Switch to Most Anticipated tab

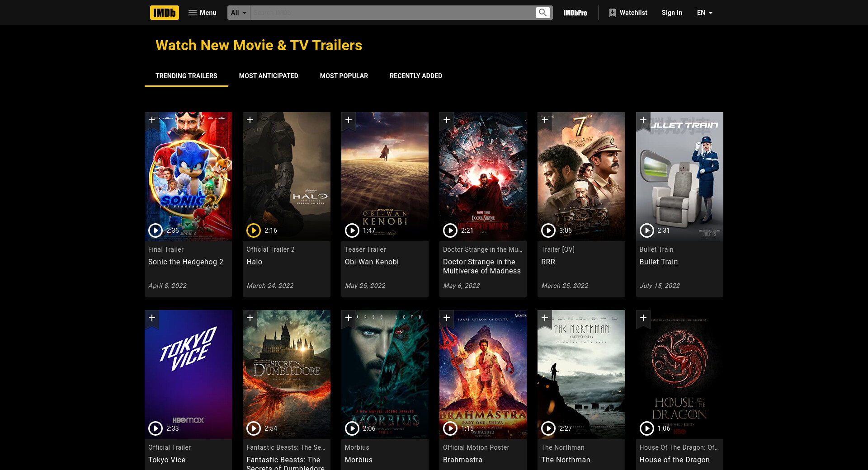click(269, 76)
